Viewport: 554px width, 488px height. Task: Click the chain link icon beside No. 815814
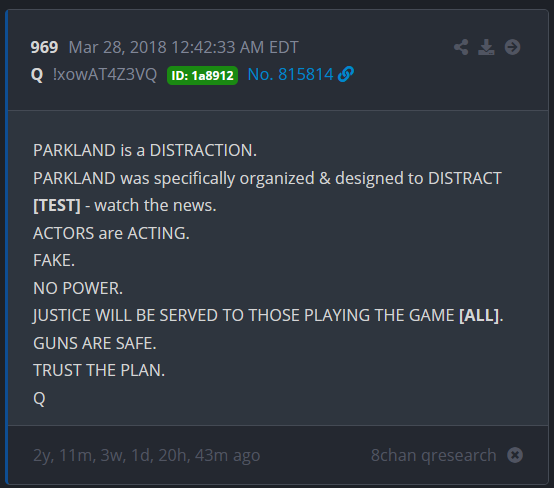coord(346,74)
